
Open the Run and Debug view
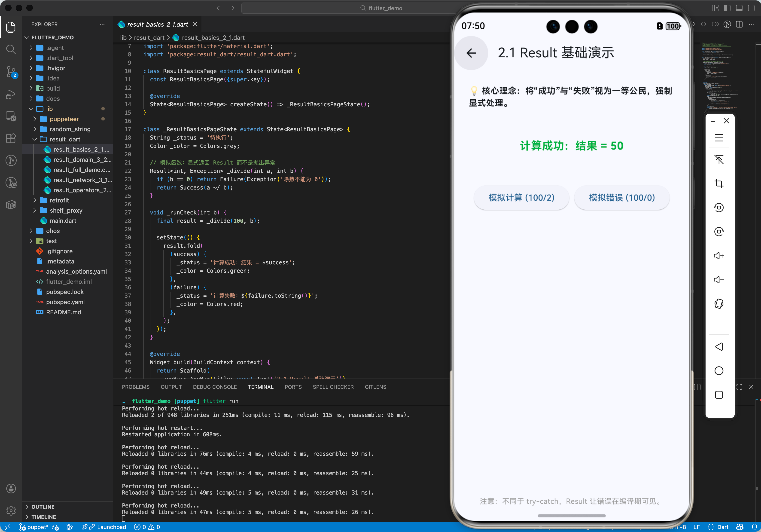[11, 94]
